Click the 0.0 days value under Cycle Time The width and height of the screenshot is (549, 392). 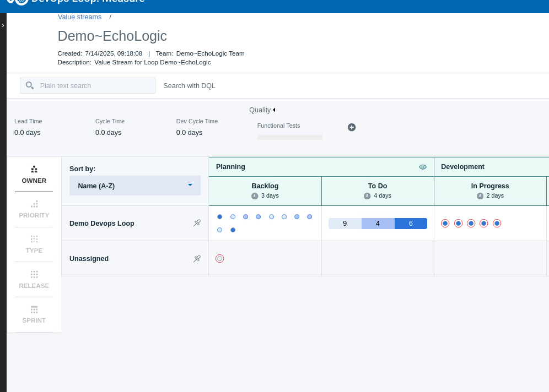click(x=108, y=133)
